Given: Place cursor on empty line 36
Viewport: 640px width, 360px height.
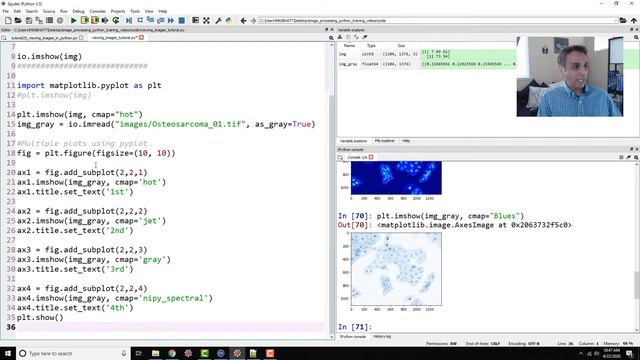Looking at the screenshot, I should click(170, 327).
